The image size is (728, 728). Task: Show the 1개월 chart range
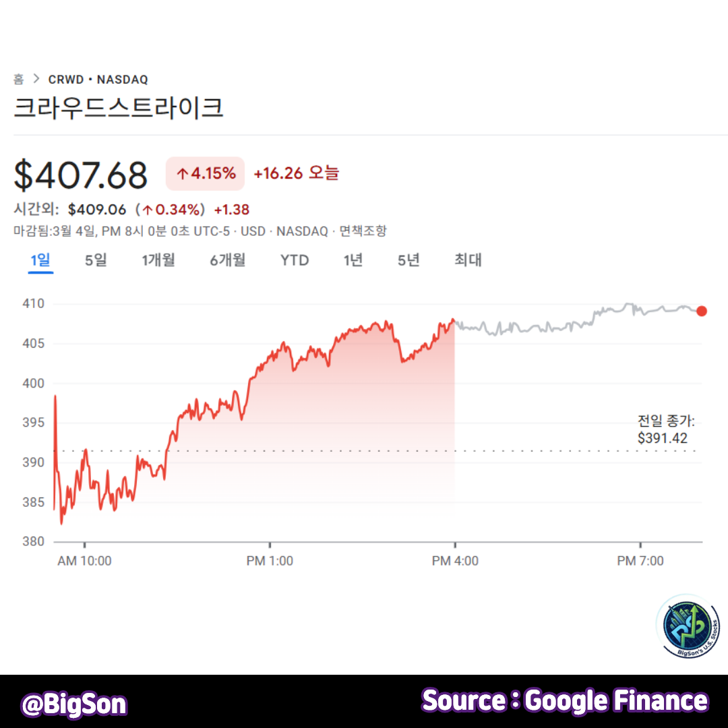pos(158,260)
